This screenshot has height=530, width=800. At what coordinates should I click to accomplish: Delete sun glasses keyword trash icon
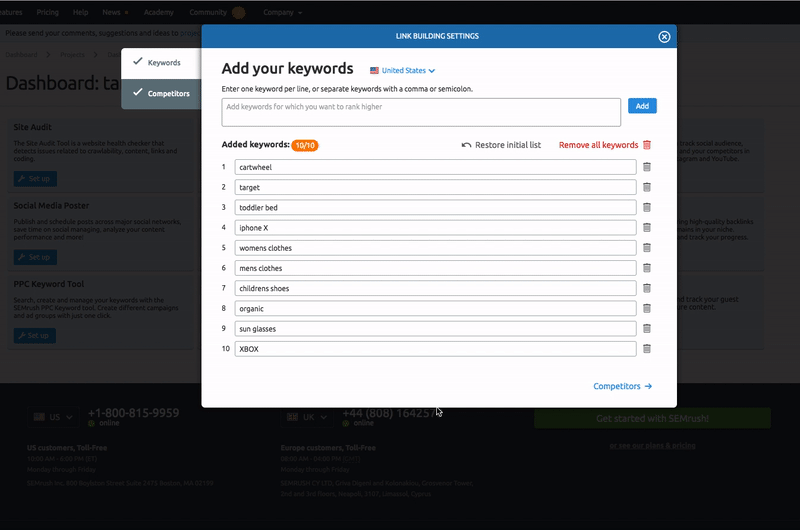tap(646, 329)
